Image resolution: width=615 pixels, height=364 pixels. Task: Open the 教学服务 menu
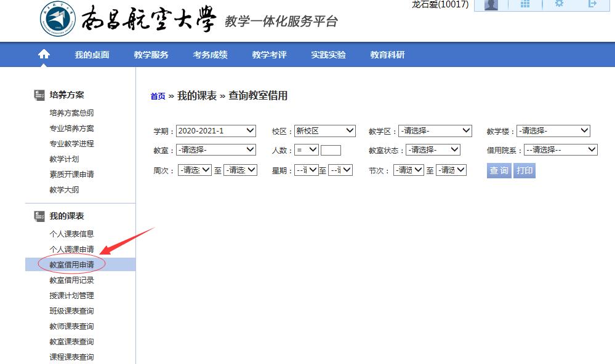click(151, 55)
